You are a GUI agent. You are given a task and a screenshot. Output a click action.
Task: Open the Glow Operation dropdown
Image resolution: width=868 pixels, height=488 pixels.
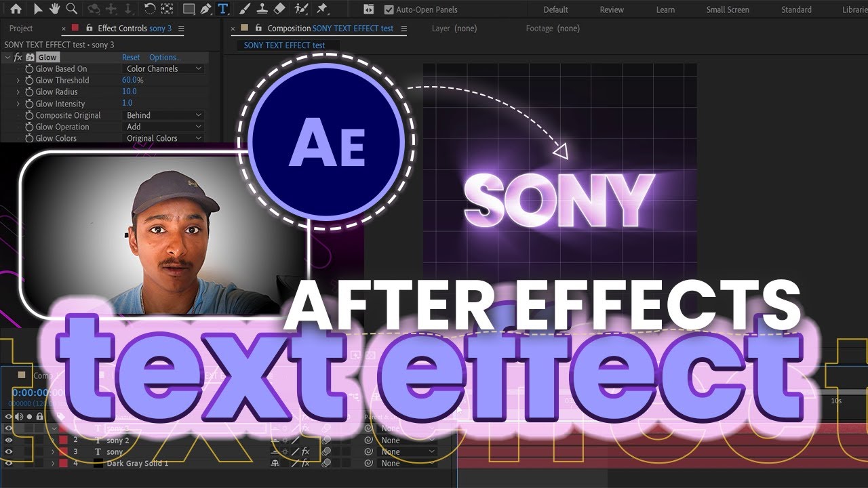pyautogui.click(x=163, y=127)
